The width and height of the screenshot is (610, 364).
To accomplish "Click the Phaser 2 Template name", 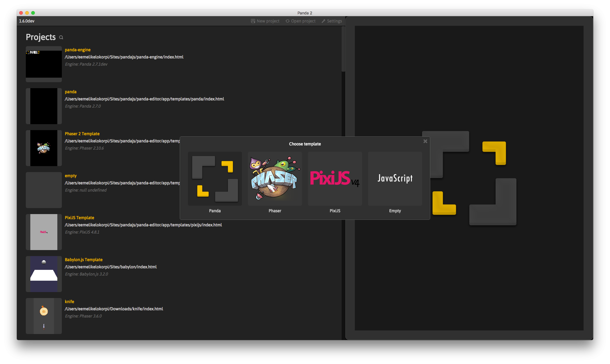I will click(82, 134).
